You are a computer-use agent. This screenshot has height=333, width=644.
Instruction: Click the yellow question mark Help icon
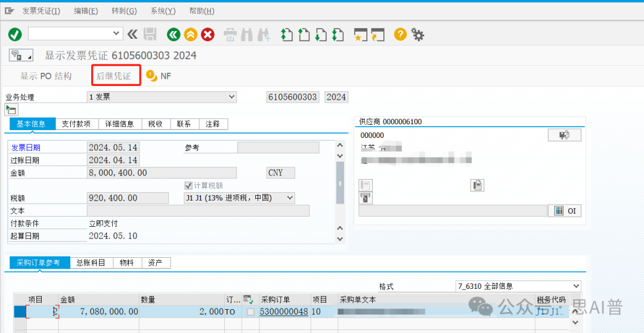pos(400,34)
